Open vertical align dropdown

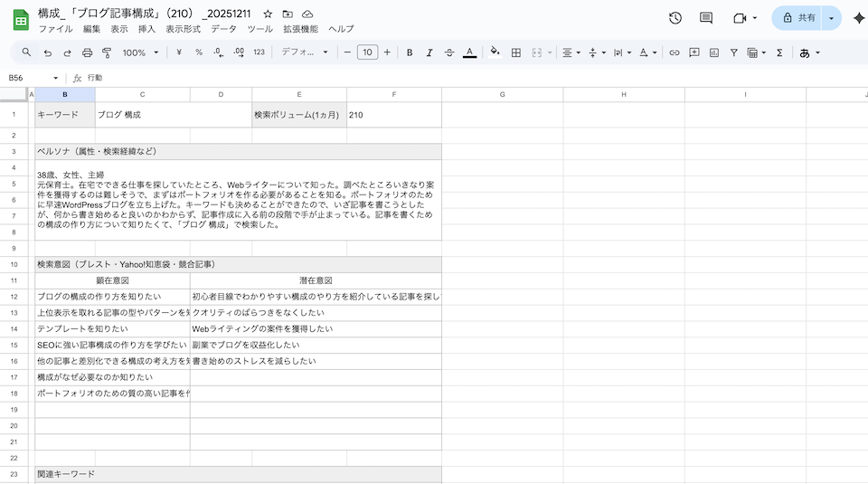[x=597, y=52]
